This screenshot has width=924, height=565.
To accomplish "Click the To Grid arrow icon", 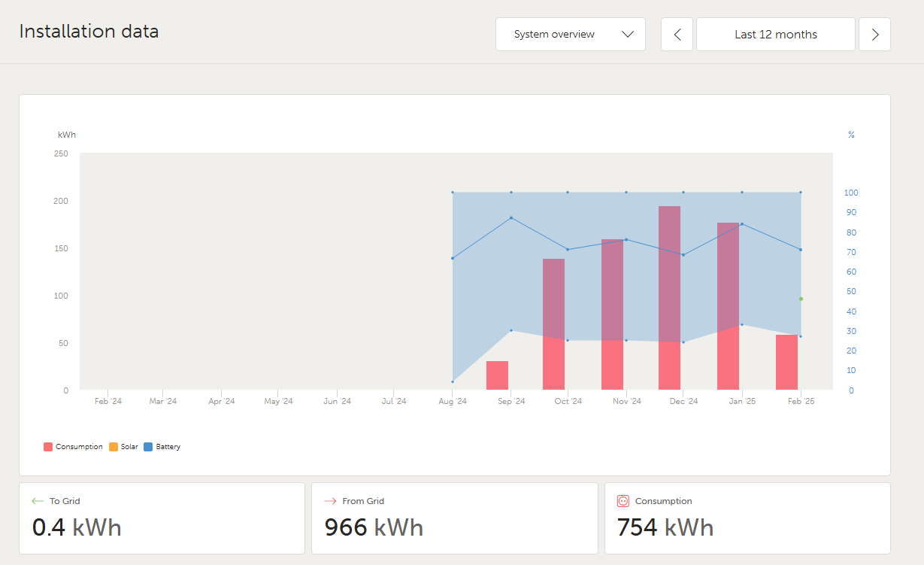I will (38, 501).
